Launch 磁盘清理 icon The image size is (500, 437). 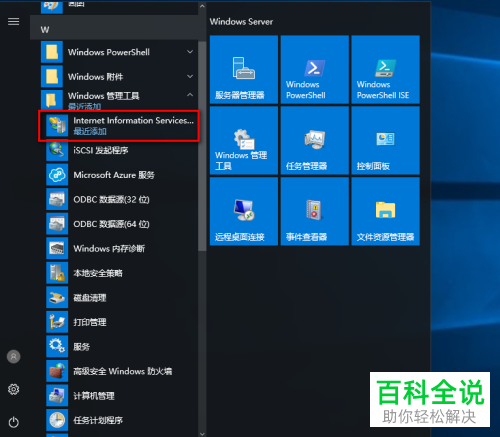coord(57,298)
